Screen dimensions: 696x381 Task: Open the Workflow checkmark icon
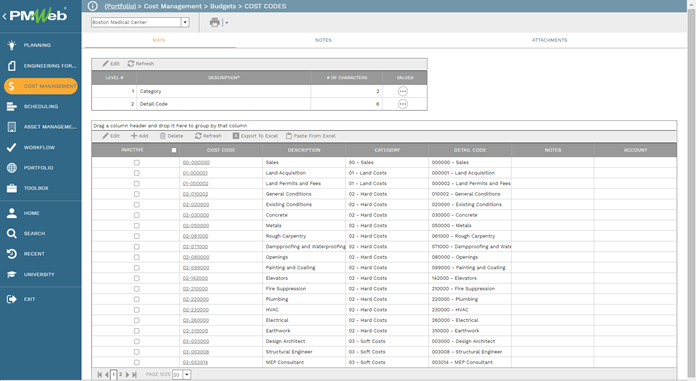pyautogui.click(x=12, y=147)
